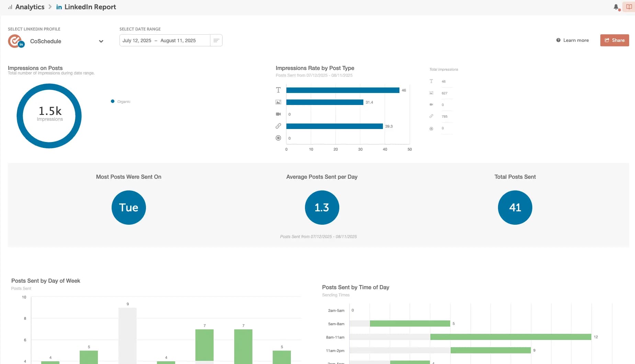The image size is (635, 364).
Task: Click the Total Posts Sent 41 circle
Action: click(x=515, y=208)
